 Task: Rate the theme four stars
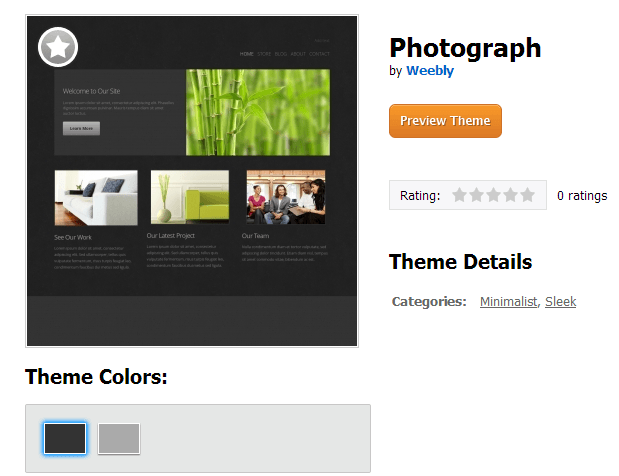(x=510, y=195)
